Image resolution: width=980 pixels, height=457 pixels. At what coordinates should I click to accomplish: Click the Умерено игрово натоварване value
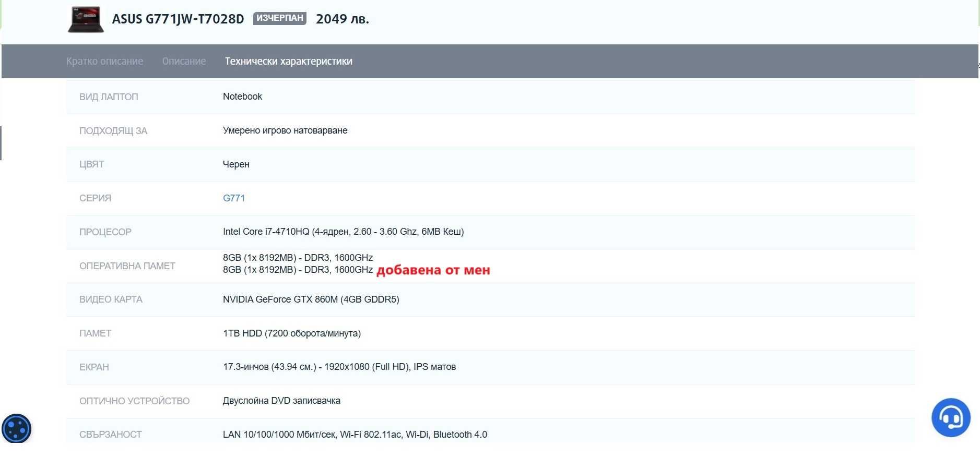point(285,130)
